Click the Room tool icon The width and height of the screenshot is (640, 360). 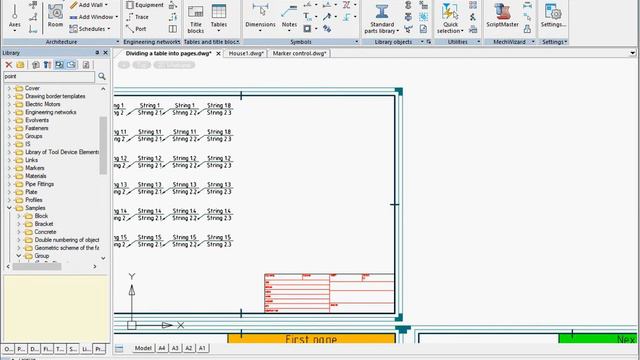55,13
